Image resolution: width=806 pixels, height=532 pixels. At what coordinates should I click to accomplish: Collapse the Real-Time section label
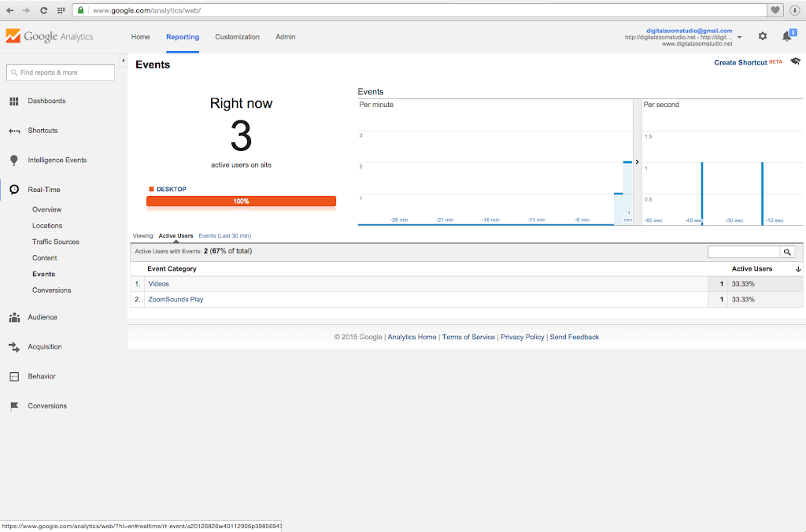[44, 190]
